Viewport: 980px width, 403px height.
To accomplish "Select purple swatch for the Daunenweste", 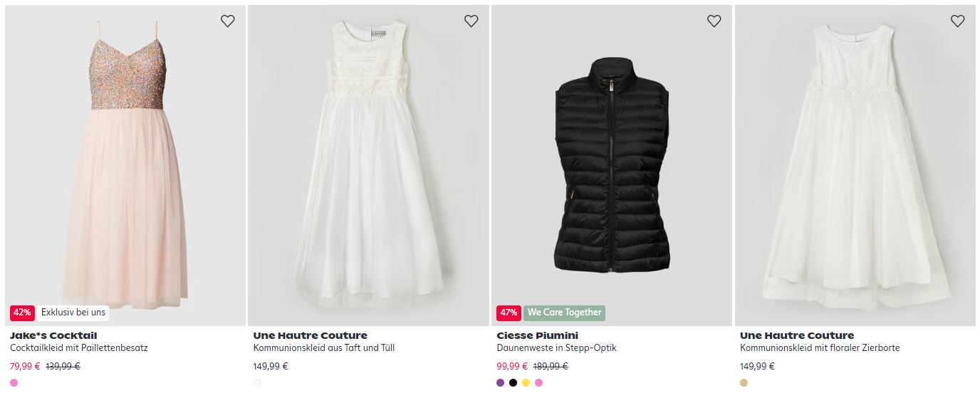I will [x=501, y=383].
